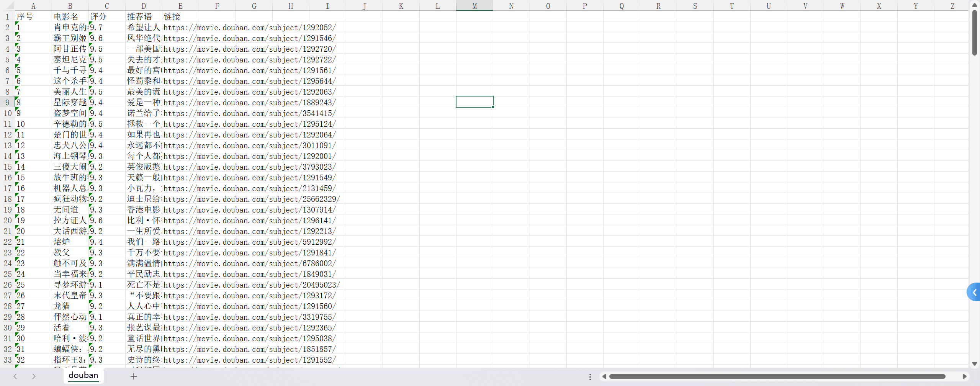Select column B header
The height and width of the screenshot is (386, 980).
(70, 6)
